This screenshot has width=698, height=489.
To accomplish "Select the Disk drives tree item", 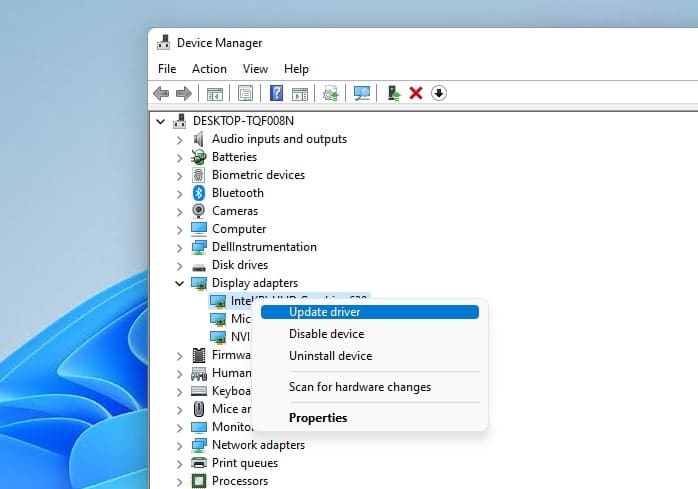I will coord(240,265).
